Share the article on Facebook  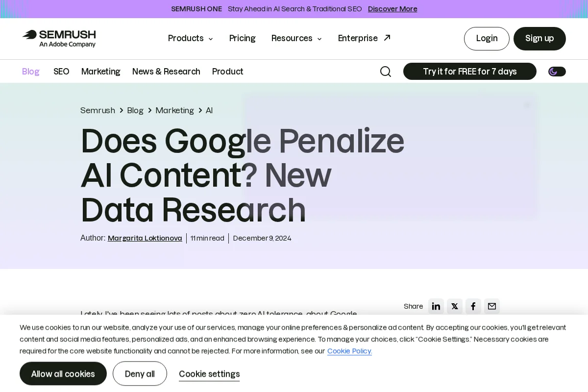pos(473,306)
